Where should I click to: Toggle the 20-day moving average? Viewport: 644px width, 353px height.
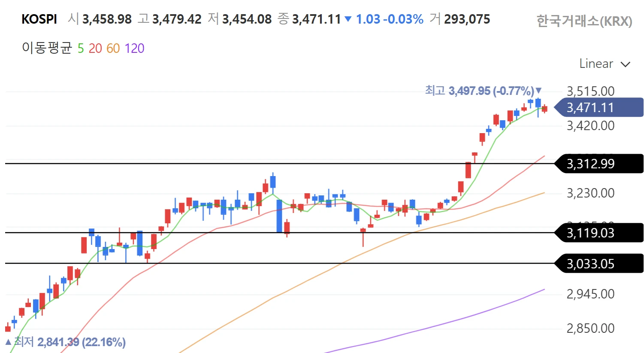coord(95,49)
